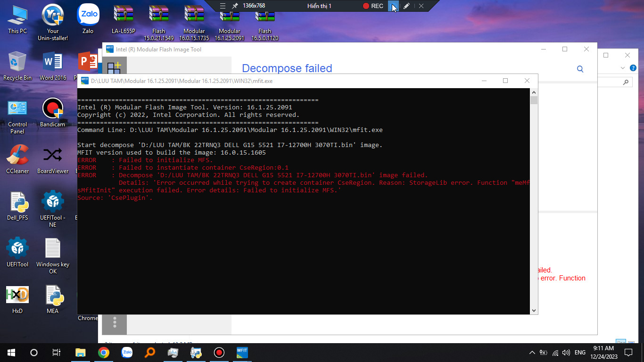Open the Wi-Fi network tray icon

click(555, 352)
